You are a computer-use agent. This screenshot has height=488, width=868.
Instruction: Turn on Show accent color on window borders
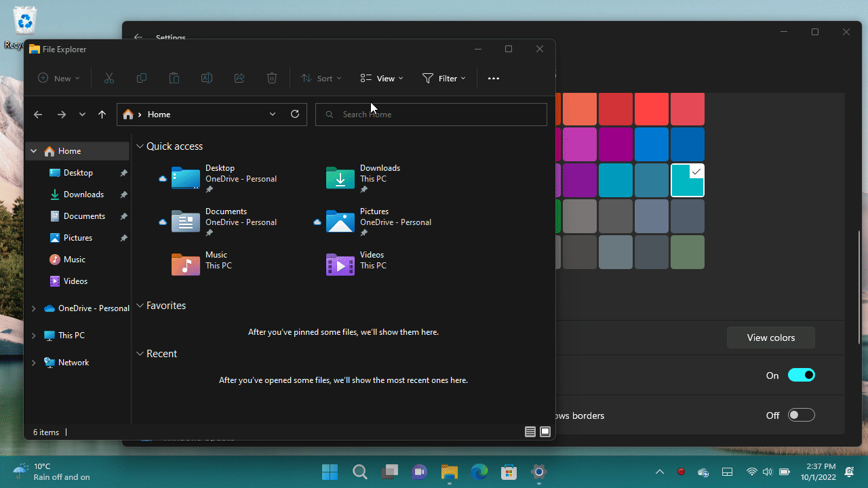click(x=801, y=415)
